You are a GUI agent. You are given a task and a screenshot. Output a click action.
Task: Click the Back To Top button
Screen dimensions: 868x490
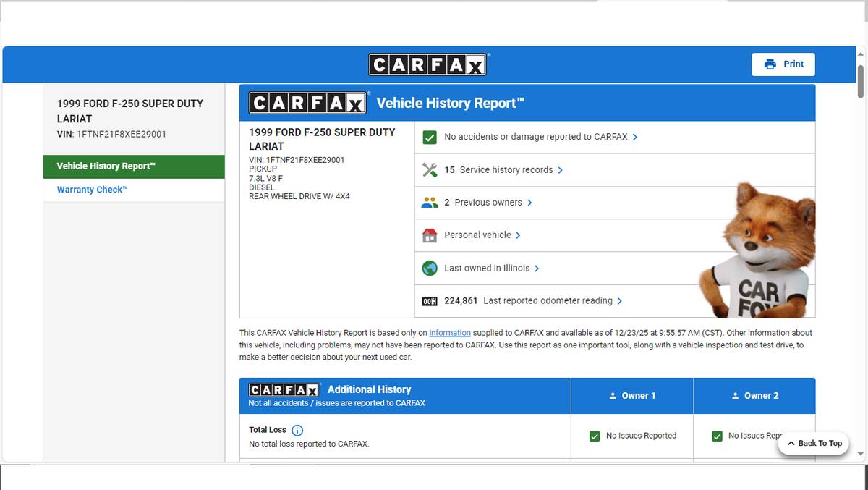(813, 443)
